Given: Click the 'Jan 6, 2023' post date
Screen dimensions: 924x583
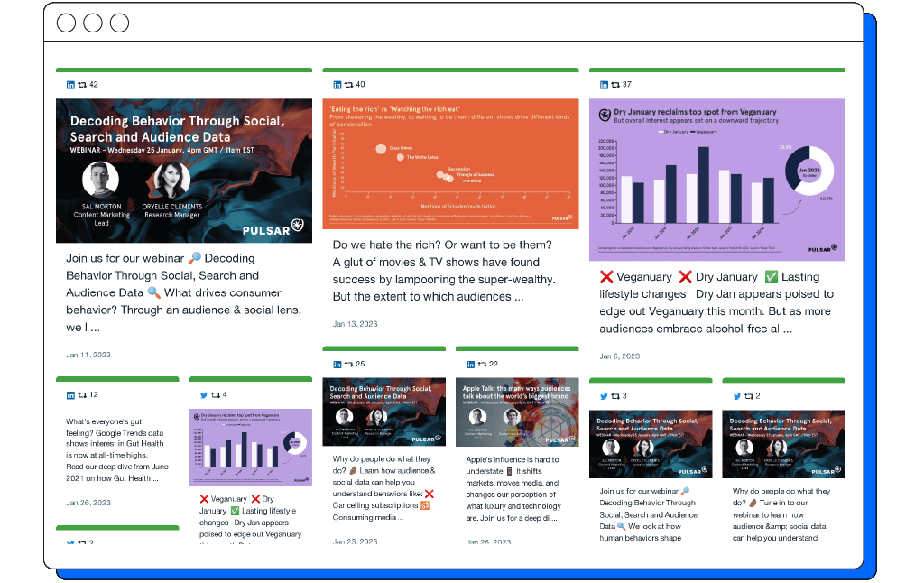Looking at the screenshot, I should pos(620,356).
